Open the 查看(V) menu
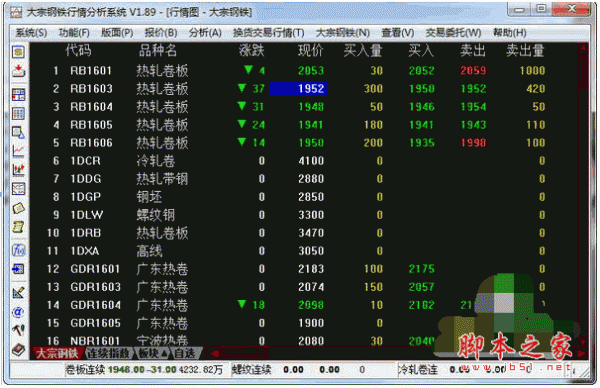600x388 pixels. point(398,33)
